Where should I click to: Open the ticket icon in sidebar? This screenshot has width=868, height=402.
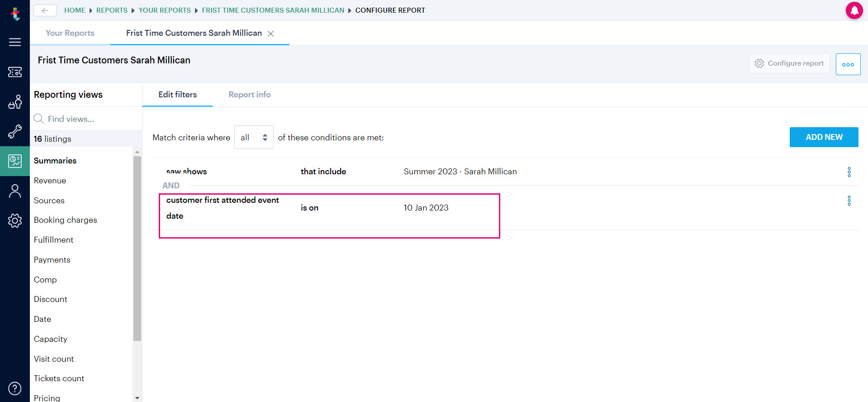tap(15, 72)
